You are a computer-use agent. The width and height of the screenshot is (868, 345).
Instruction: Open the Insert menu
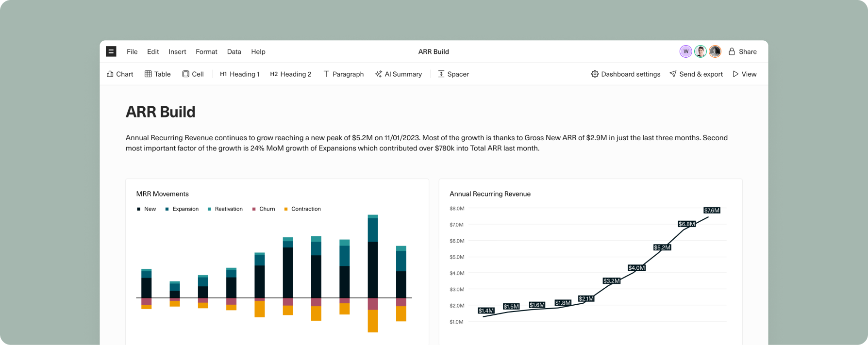(177, 51)
